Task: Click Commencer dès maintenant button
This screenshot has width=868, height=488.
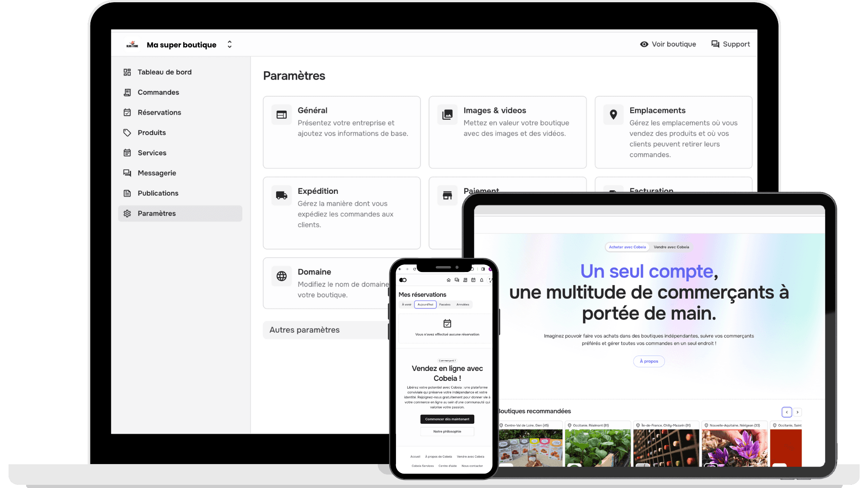Action: [x=447, y=419]
